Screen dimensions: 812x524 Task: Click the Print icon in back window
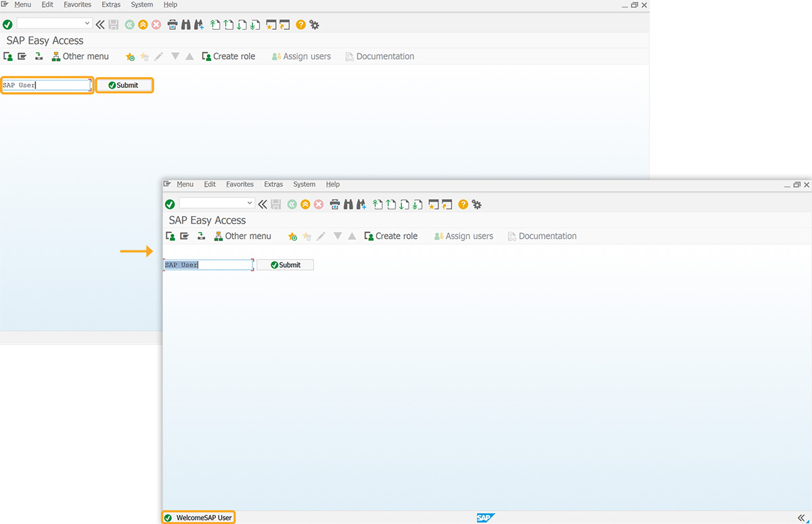(x=173, y=24)
